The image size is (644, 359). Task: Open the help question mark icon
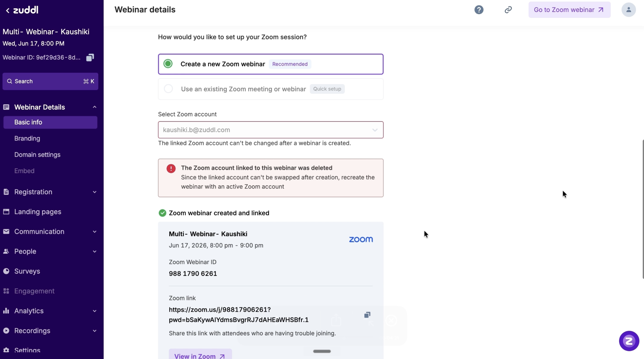[479, 10]
